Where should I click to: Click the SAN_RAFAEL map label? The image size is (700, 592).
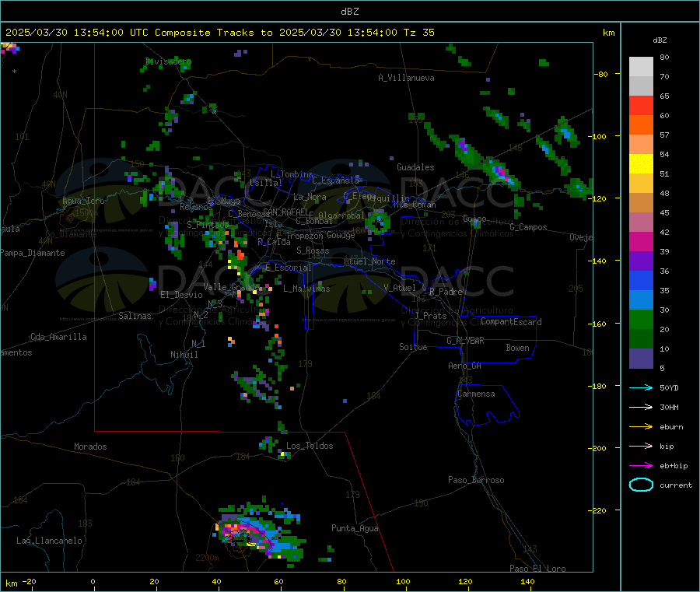pyautogui.click(x=285, y=212)
